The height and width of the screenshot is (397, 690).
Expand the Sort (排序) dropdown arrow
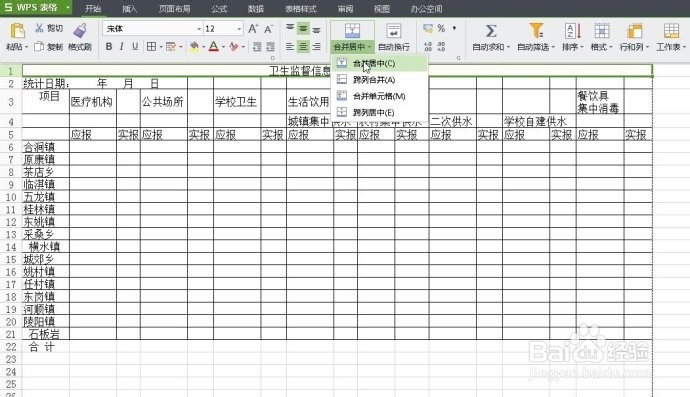coord(581,47)
